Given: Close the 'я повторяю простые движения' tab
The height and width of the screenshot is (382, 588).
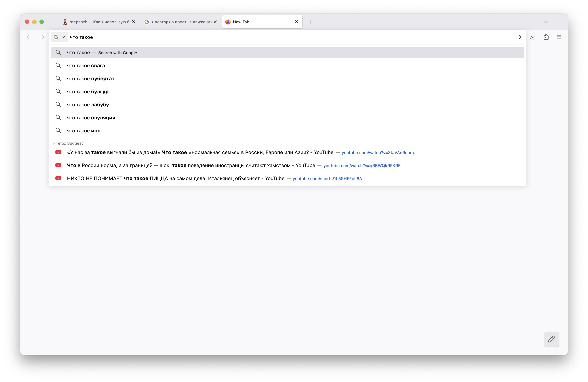Looking at the screenshot, I should click(x=215, y=22).
